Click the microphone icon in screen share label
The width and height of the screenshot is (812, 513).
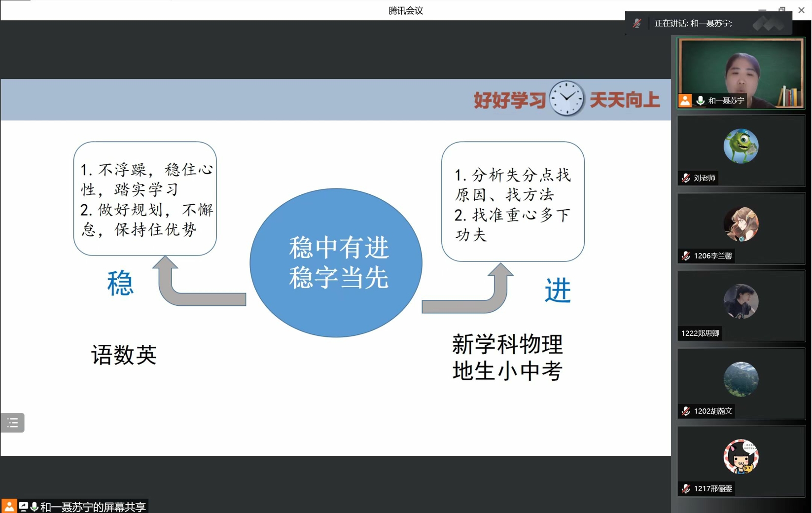34,507
